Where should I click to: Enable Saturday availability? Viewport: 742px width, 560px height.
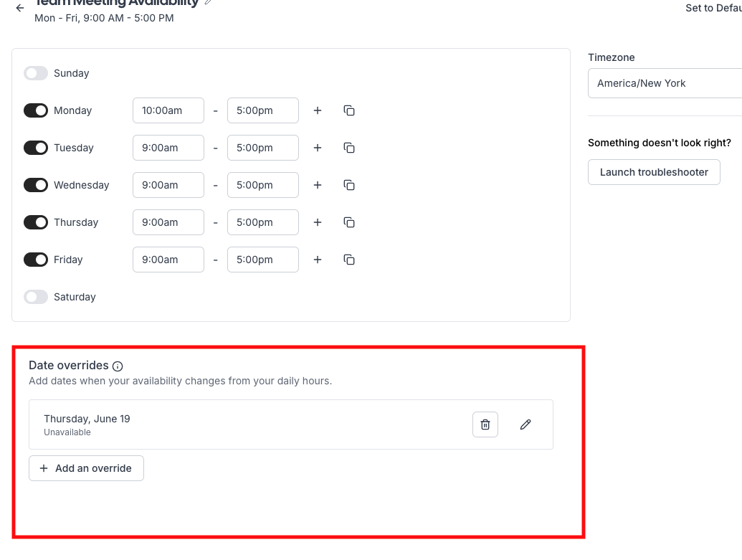click(x=36, y=297)
